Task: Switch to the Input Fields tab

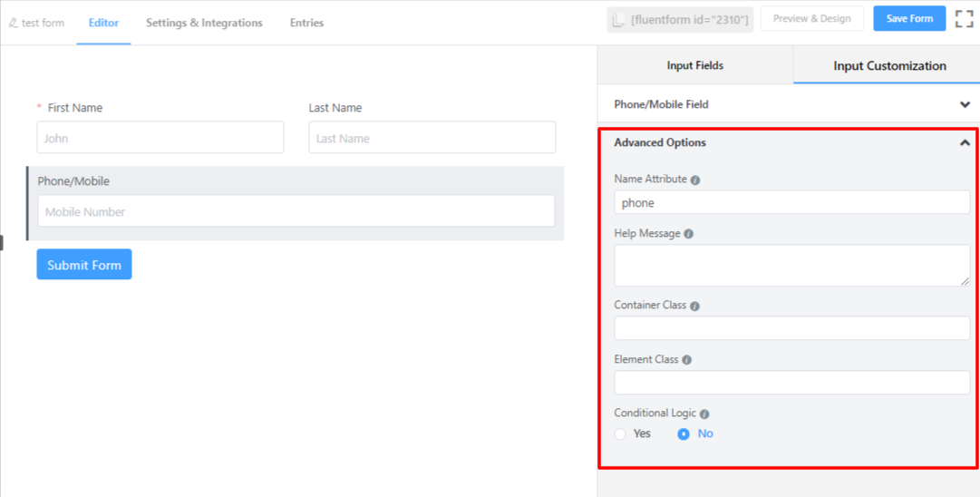Action: click(x=694, y=65)
